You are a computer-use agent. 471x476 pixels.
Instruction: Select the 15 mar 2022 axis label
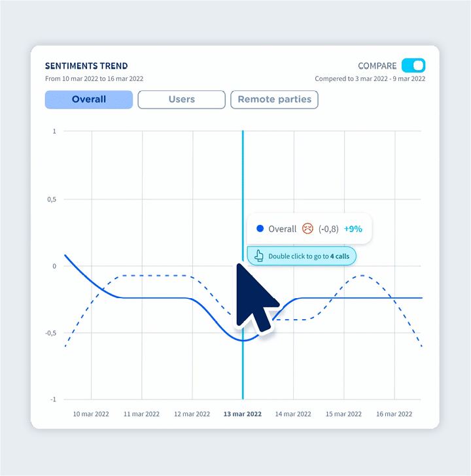tap(343, 414)
